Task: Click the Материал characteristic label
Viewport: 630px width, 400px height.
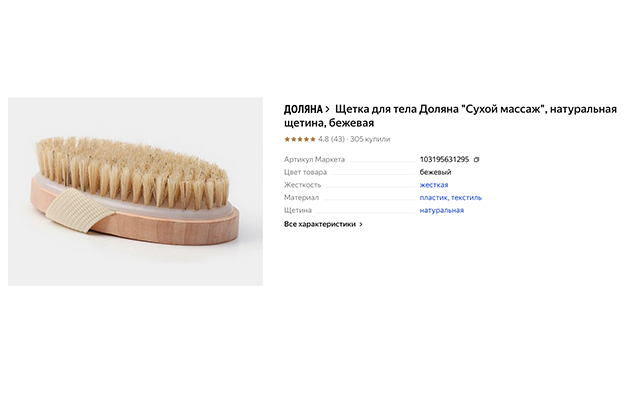Action: (x=301, y=198)
